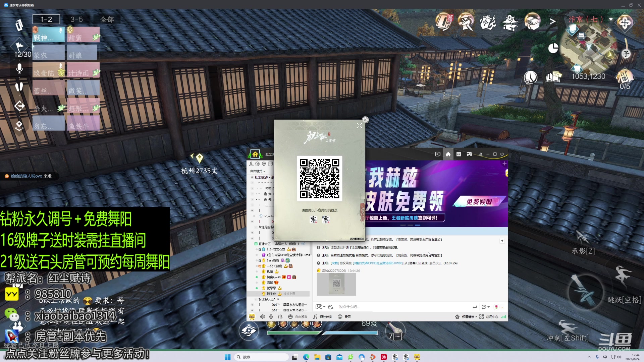644x362 pixels.
Task: Open the 应用中心 app center
Action: click(x=489, y=317)
